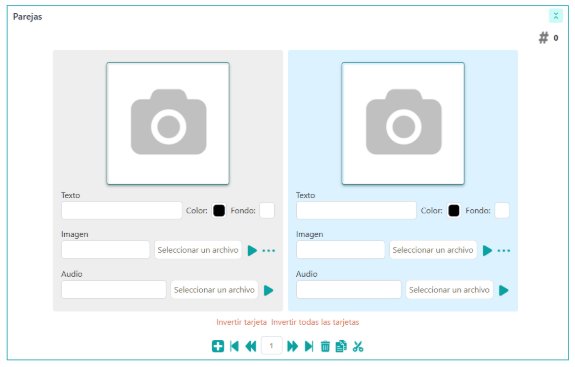This screenshot has height=367, width=575.
Task: Focus the left card Imagen URL field
Action: [106, 250]
